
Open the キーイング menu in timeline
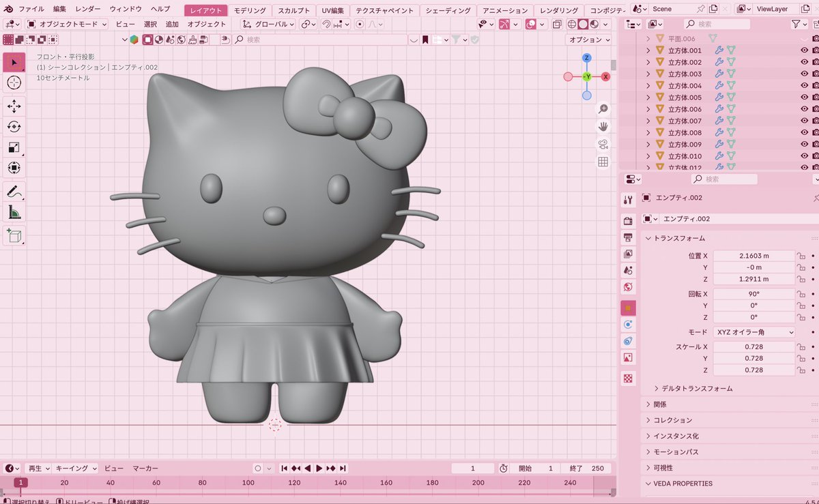point(76,469)
